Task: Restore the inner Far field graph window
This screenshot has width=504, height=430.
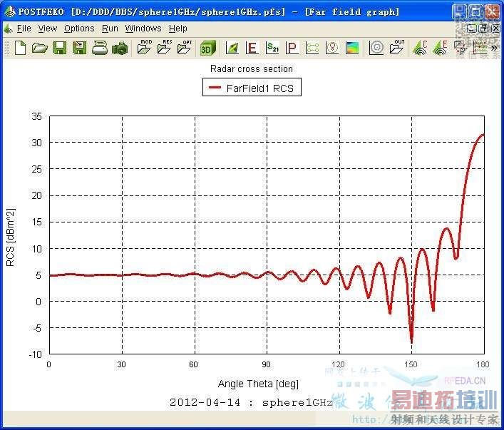Action: click(483, 29)
